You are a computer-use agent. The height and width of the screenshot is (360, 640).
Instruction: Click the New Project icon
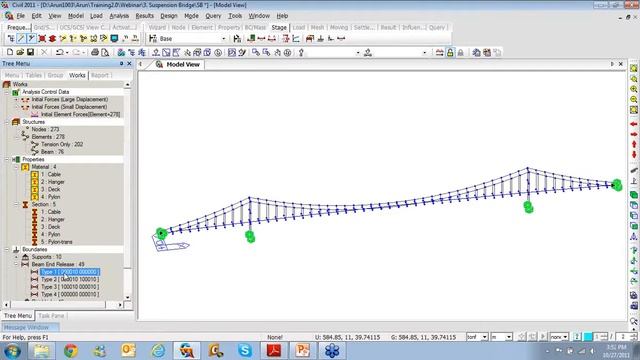click(x=10, y=53)
